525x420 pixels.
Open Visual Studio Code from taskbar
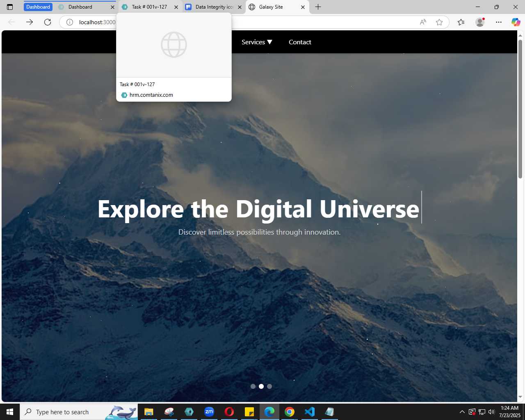point(310,412)
